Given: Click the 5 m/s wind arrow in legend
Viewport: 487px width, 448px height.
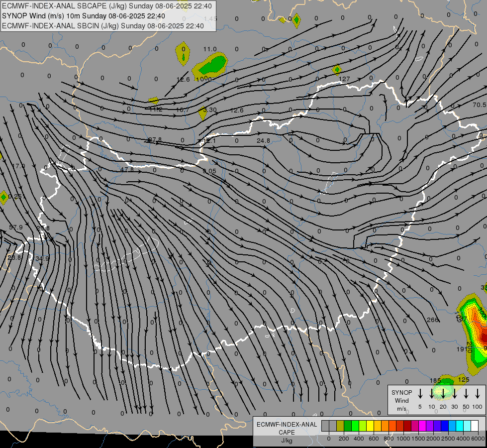Looking at the screenshot, I should (420, 394).
